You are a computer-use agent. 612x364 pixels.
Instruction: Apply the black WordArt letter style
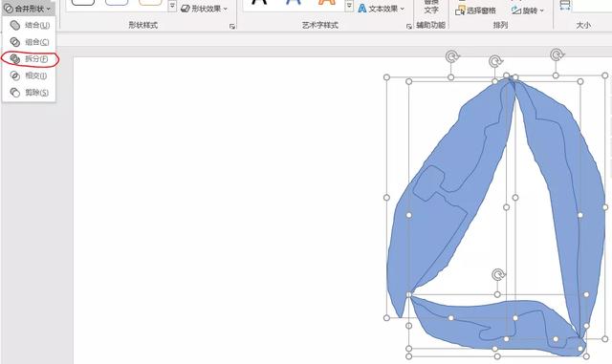259,2
